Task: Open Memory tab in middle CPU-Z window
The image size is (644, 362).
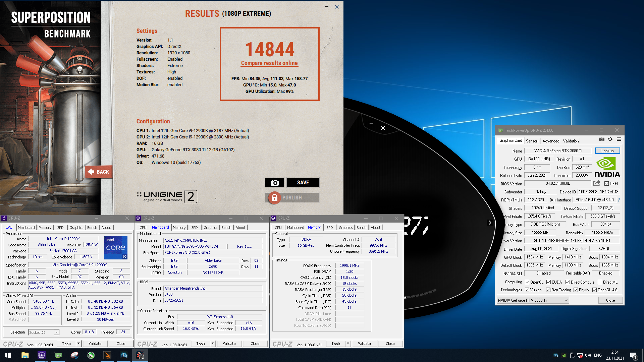Action: [x=179, y=228]
